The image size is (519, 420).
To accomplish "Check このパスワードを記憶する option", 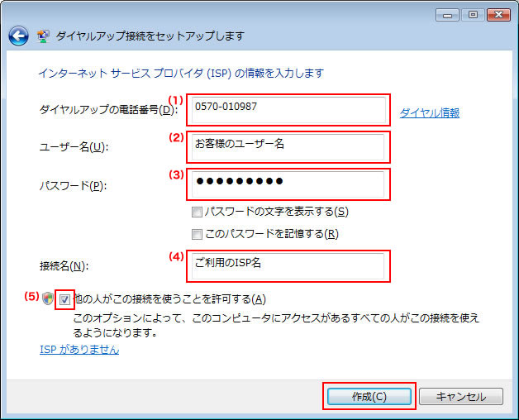I will (197, 233).
